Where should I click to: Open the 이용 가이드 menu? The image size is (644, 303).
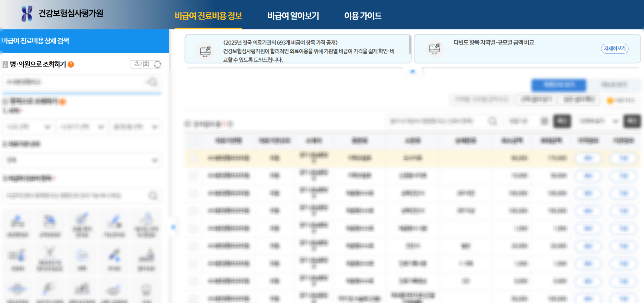(364, 16)
